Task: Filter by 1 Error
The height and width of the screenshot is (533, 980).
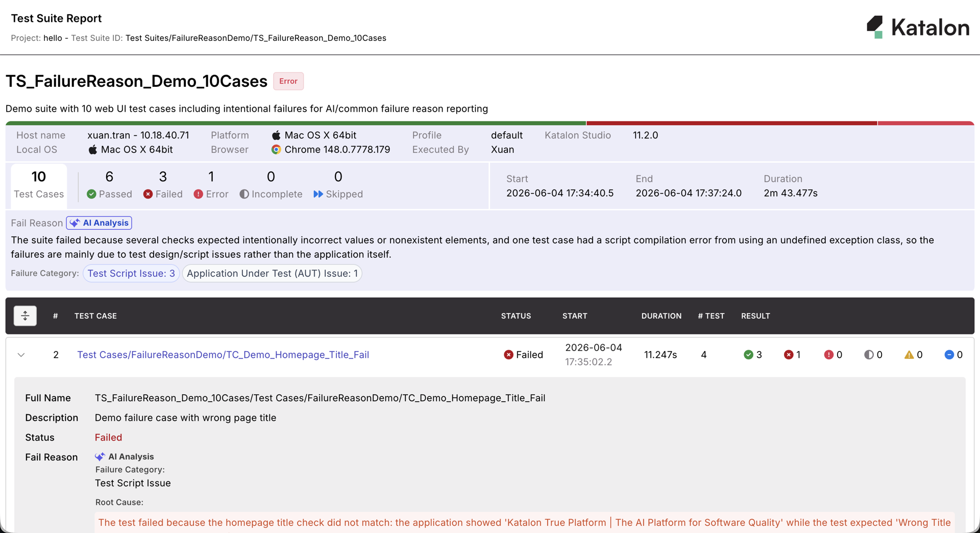Action: tap(211, 185)
